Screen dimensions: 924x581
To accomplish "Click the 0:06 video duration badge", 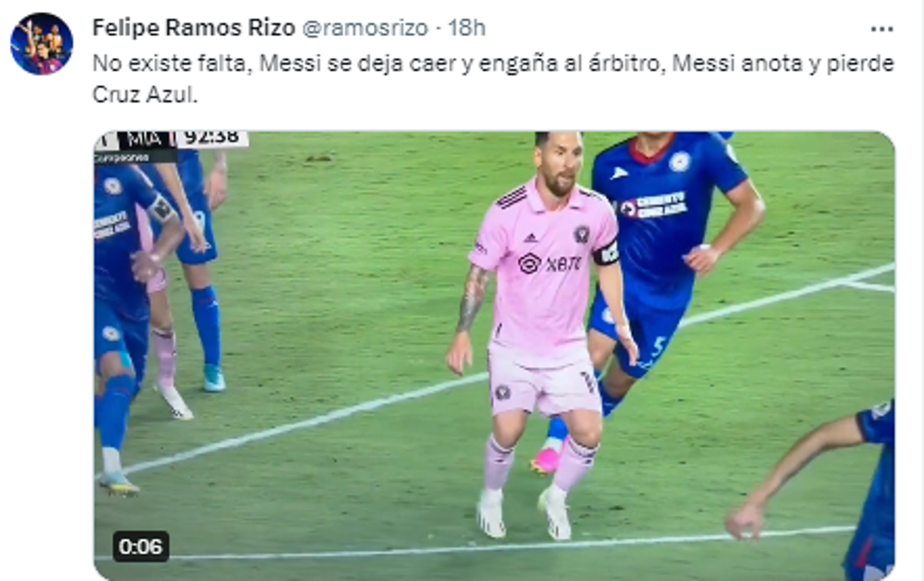I will tap(141, 546).
